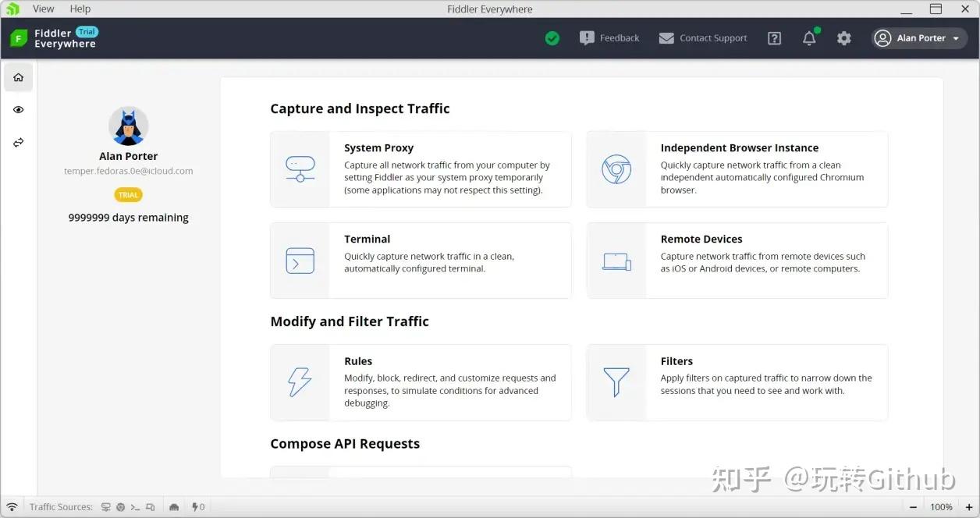980x518 pixels.
Task: Click the green connection status checkmark
Action: (x=552, y=38)
